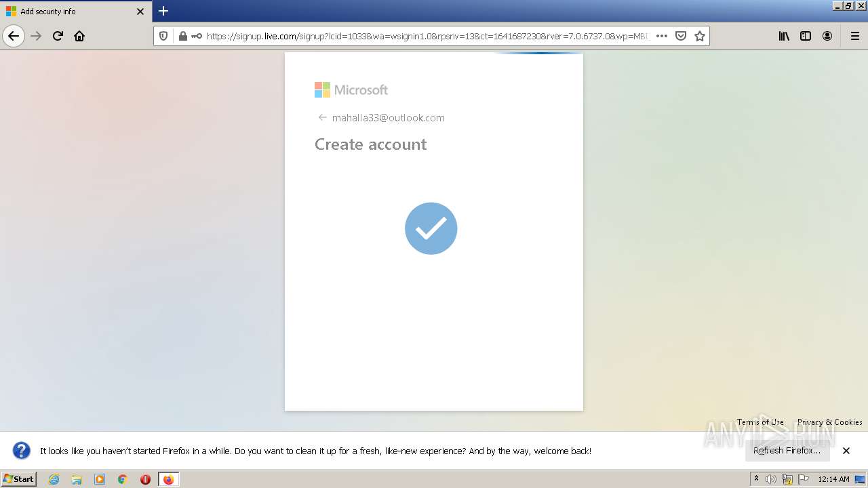Click the Refresh Firefox button
The image size is (868, 488).
coord(787,451)
